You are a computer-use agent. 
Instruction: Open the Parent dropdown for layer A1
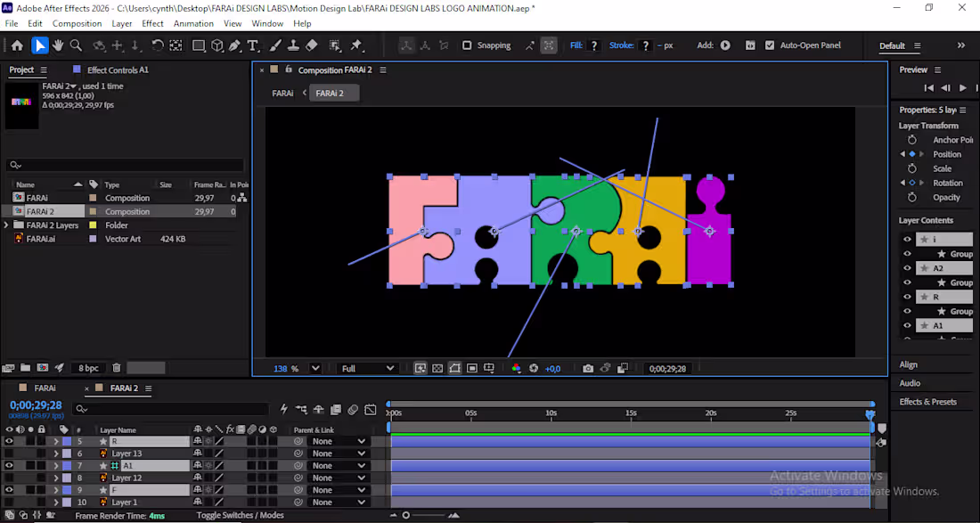point(339,465)
